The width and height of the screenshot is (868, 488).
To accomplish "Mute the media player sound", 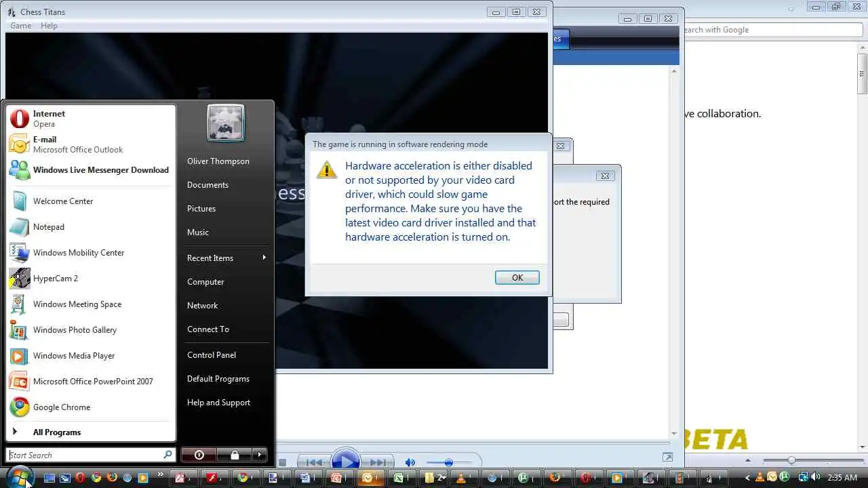I will tap(410, 462).
